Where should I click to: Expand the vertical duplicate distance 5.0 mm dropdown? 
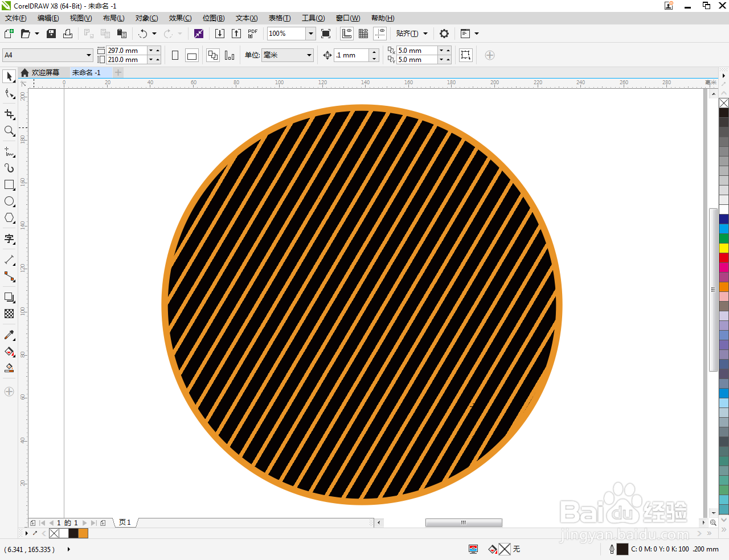[x=441, y=60]
